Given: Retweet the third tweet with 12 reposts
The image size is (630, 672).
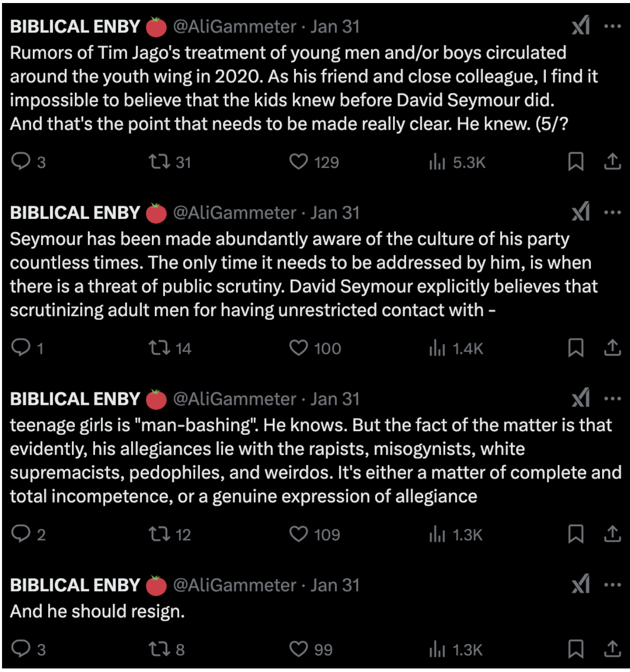Looking at the screenshot, I should pyautogui.click(x=160, y=533).
